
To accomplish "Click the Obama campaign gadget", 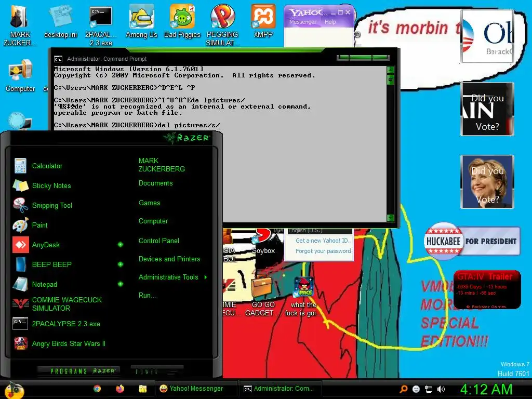I will click(x=487, y=36).
